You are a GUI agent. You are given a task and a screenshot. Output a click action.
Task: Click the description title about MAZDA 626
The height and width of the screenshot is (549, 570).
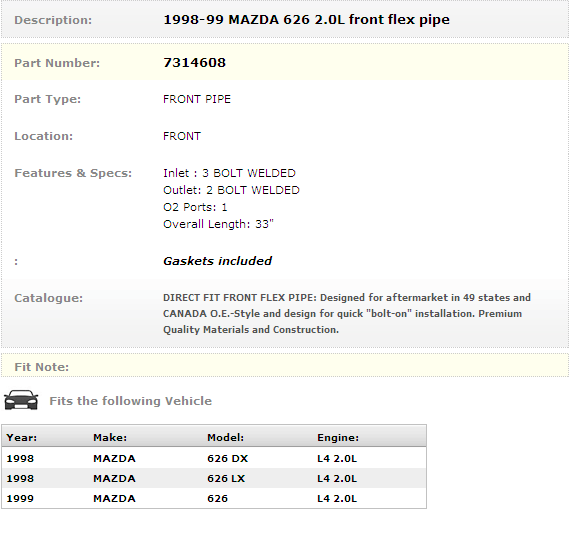(306, 20)
